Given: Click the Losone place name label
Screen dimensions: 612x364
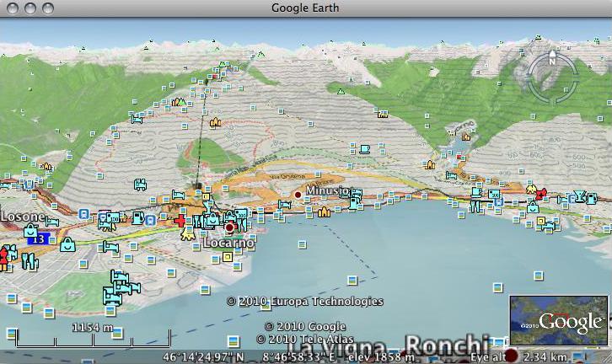Looking at the screenshot, I should tap(22, 217).
